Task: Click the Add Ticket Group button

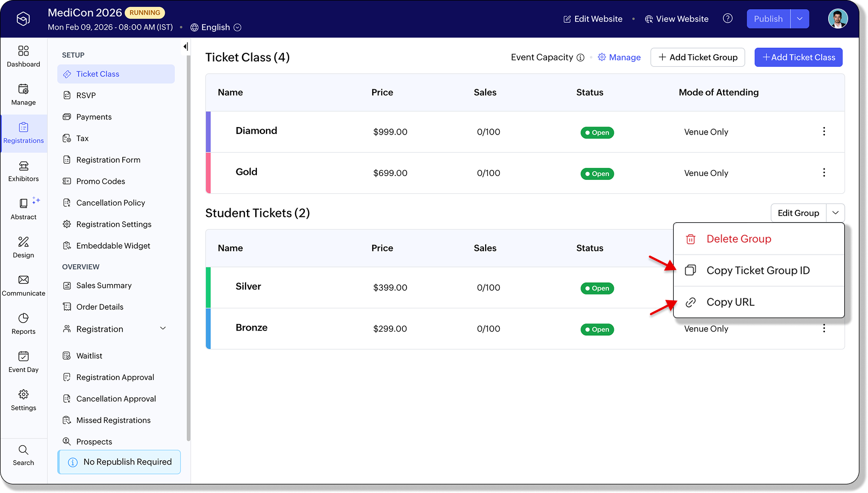Action: (698, 58)
